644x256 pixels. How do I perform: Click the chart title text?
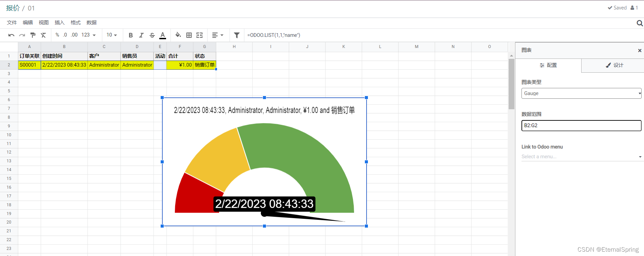264,110
